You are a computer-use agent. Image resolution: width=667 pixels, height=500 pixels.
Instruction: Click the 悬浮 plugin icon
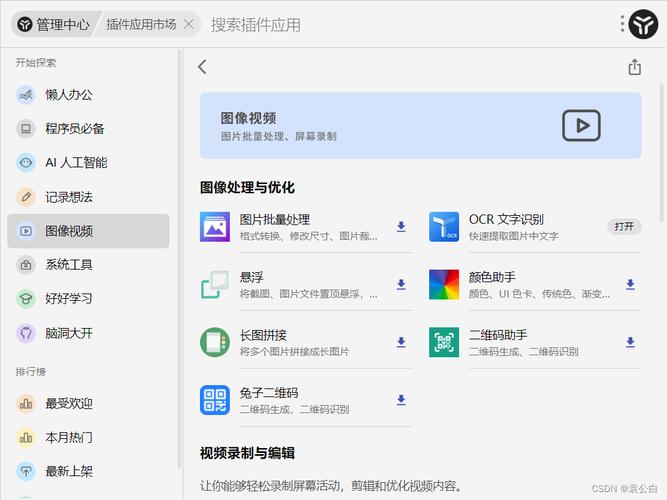tap(215, 284)
